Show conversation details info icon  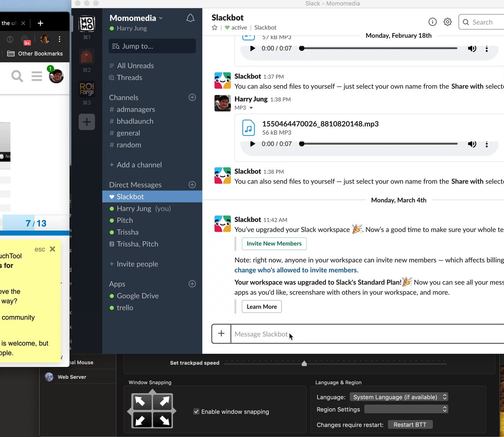click(432, 22)
